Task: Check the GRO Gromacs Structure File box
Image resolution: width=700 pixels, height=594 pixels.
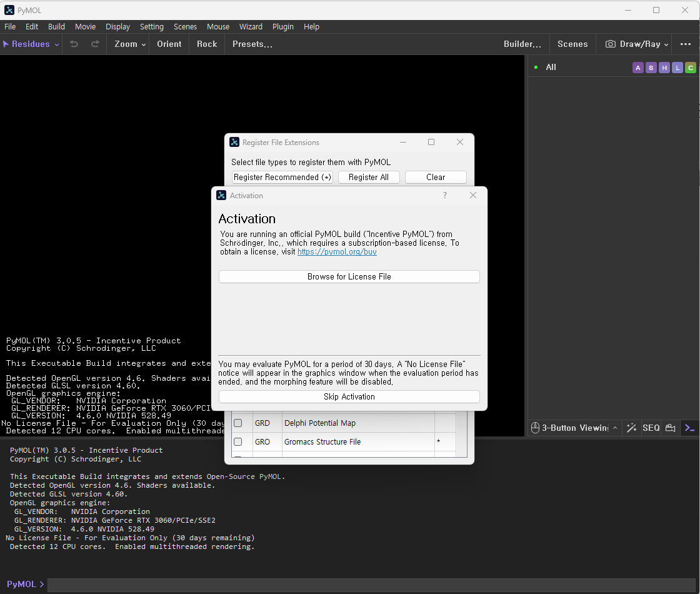Action: click(x=238, y=441)
